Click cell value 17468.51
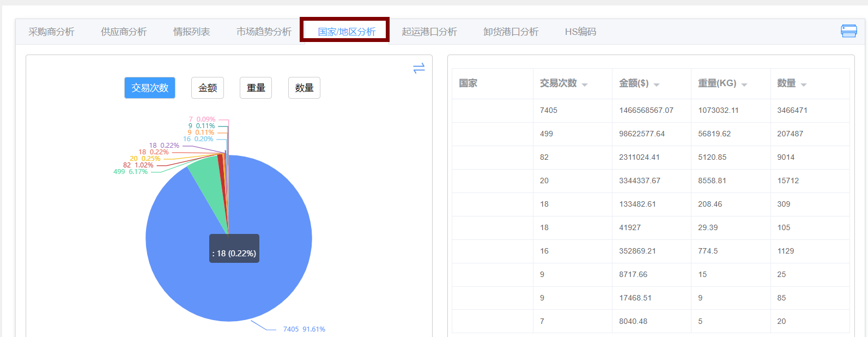The height and width of the screenshot is (337, 868). coord(635,298)
